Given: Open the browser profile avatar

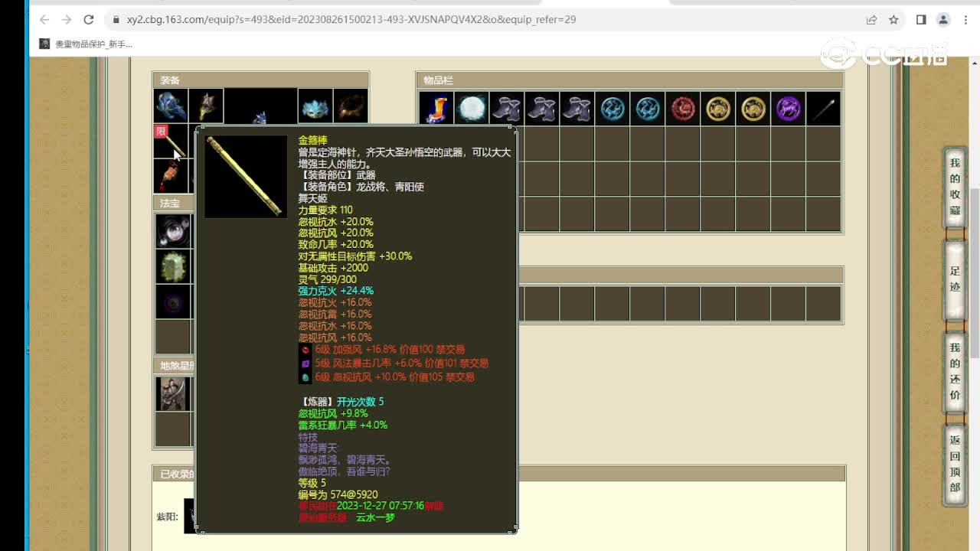Looking at the screenshot, I should point(943,19).
